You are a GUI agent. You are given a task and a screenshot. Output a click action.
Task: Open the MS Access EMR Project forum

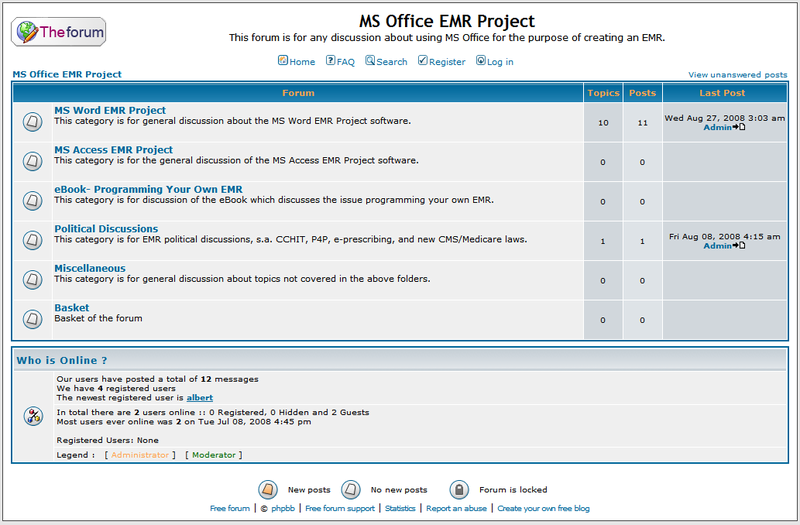113,149
